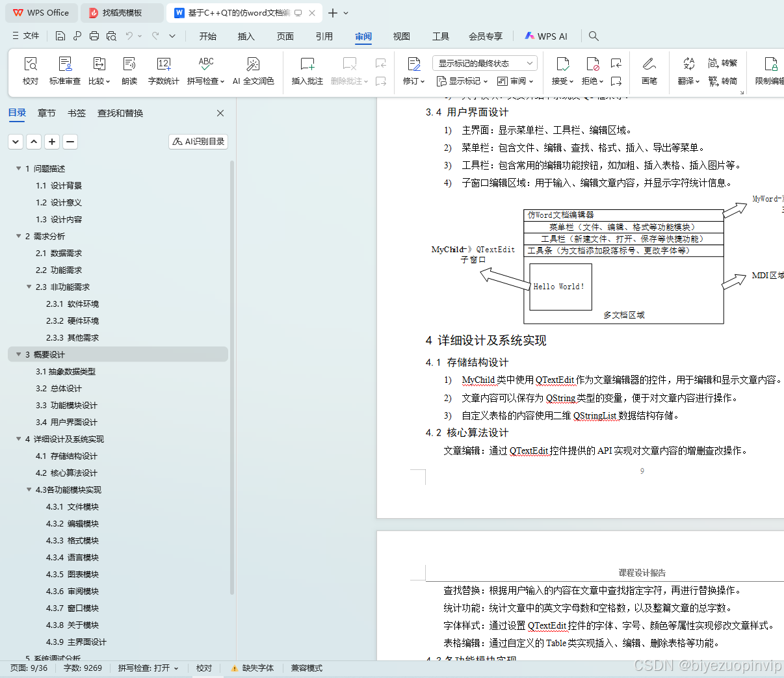The height and width of the screenshot is (678, 784).
Task: Click the save icon in quick toolbar
Action: point(60,36)
